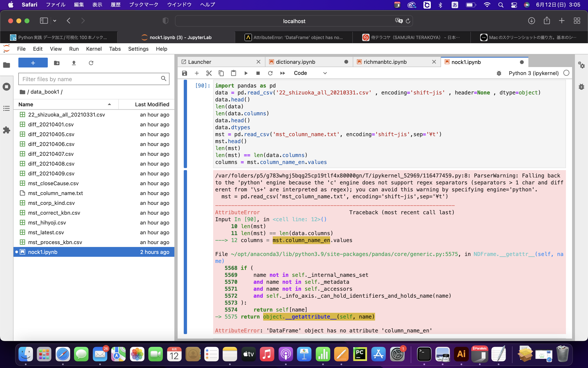Open the JupyterLab Settings menu
588x368 pixels.
click(138, 49)
